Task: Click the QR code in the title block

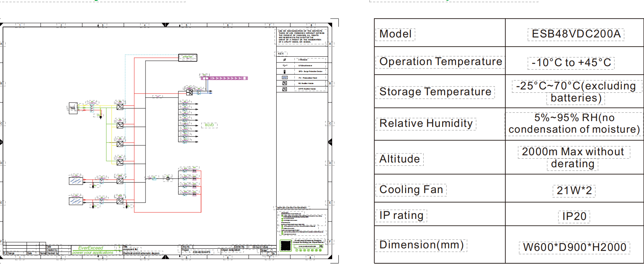Action: [x=286, y=245]
